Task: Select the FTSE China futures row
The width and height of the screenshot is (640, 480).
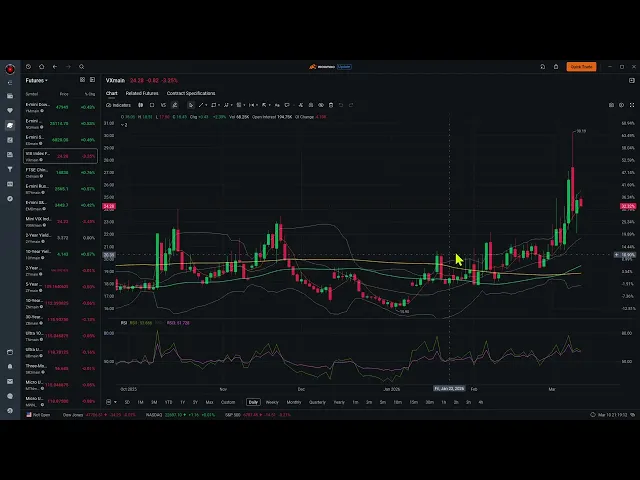Action: 60,173
